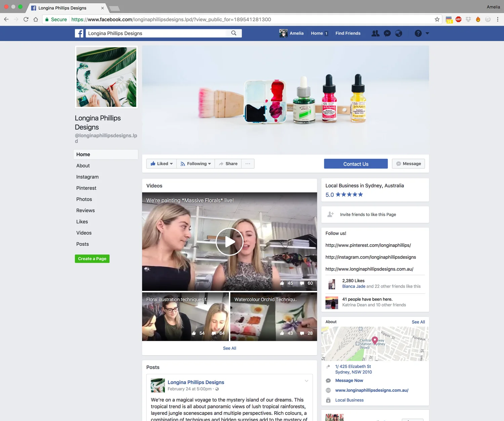
Task: Open the instagram.com/longinaphillipsdesigns link
Action: (x=371, y=257)
